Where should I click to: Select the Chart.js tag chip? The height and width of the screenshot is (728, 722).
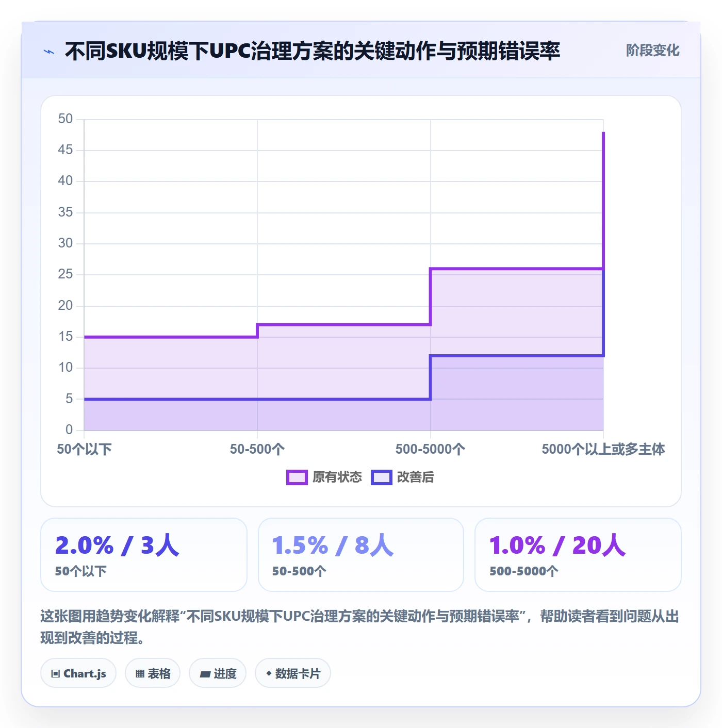click(78, 673)
